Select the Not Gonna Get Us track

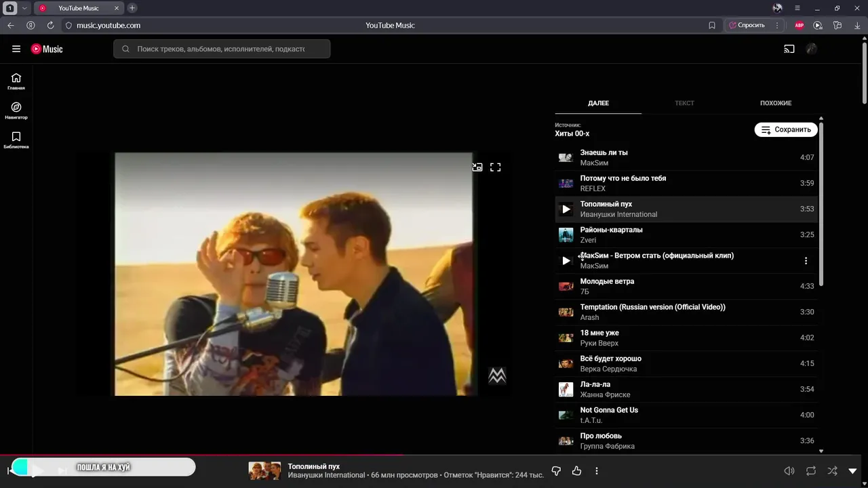click(686, 415)
